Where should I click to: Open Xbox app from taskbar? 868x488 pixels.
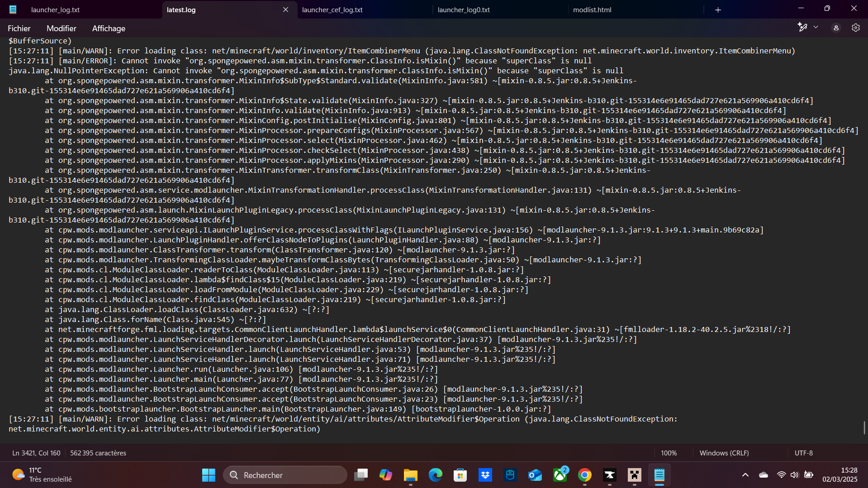(560, 475)
